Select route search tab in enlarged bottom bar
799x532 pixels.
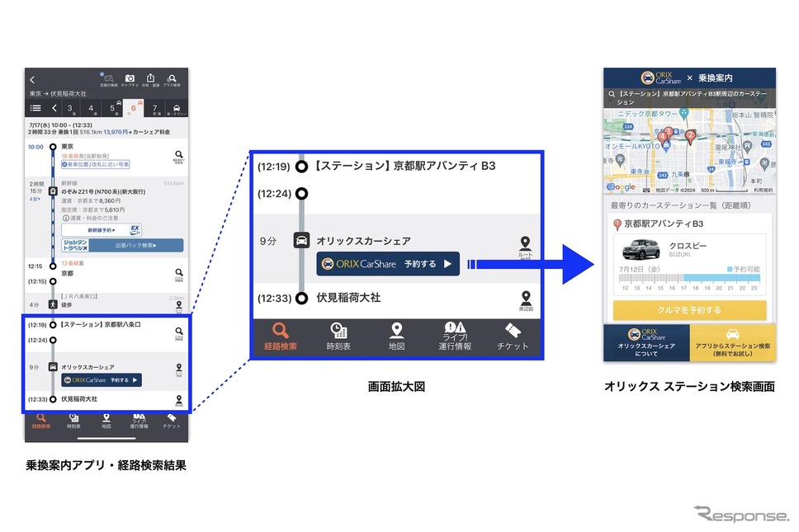pyautogui.click(x=281, y=337)
